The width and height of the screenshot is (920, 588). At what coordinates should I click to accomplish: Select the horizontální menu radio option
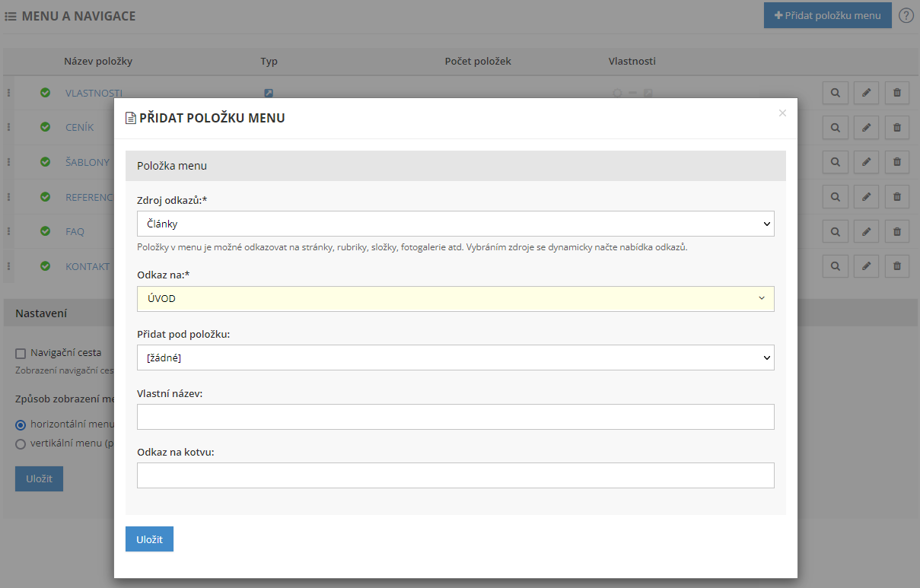click(x=21, y=424)
